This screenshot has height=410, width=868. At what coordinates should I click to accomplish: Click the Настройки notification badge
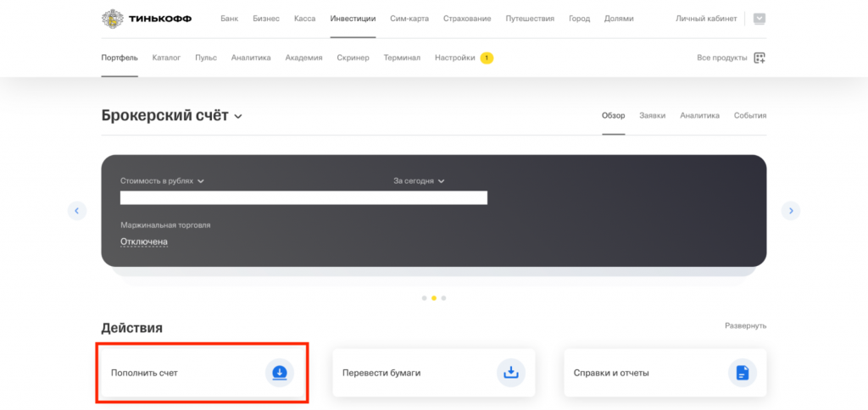[487, 58]
